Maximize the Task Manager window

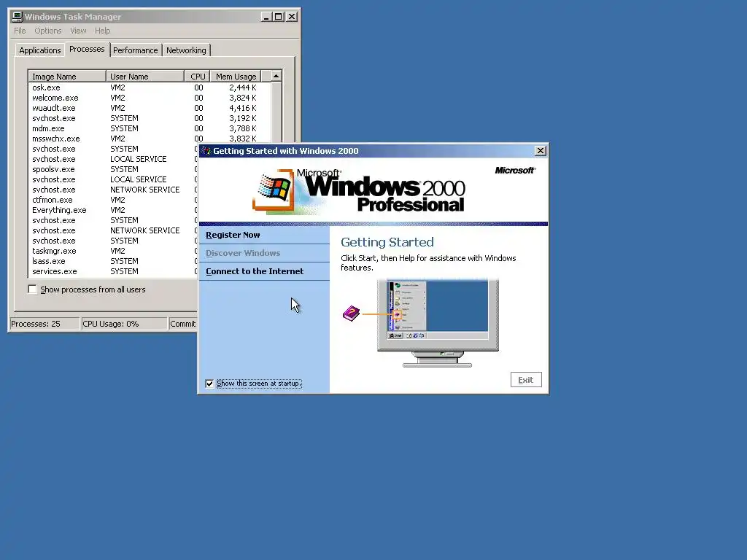pos(278,17)
